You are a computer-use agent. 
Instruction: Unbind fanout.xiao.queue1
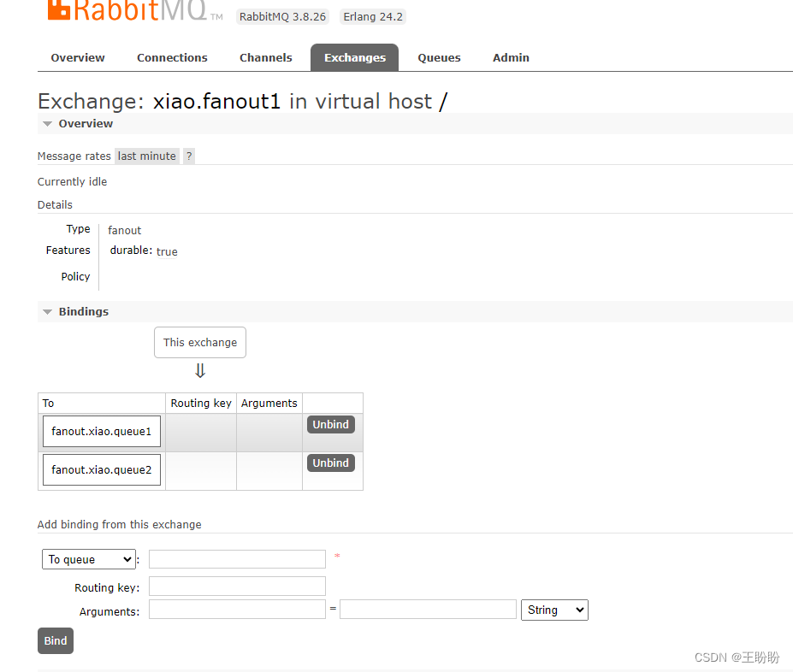(331, 424)
